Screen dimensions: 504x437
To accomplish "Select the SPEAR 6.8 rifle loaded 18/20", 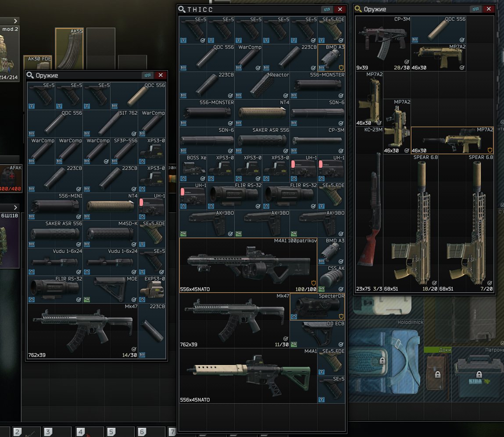I will coord(411,223).
